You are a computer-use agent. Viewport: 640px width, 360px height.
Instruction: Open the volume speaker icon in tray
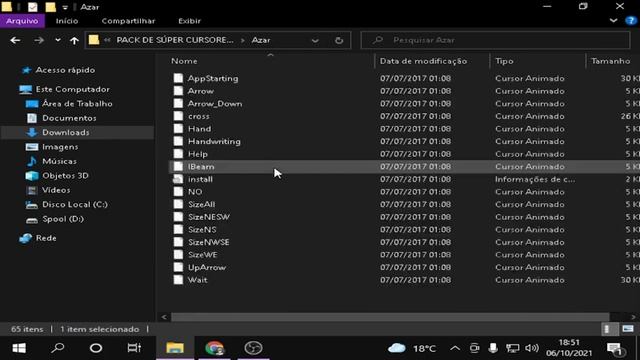pyautogui.click(x=532, y=348)
